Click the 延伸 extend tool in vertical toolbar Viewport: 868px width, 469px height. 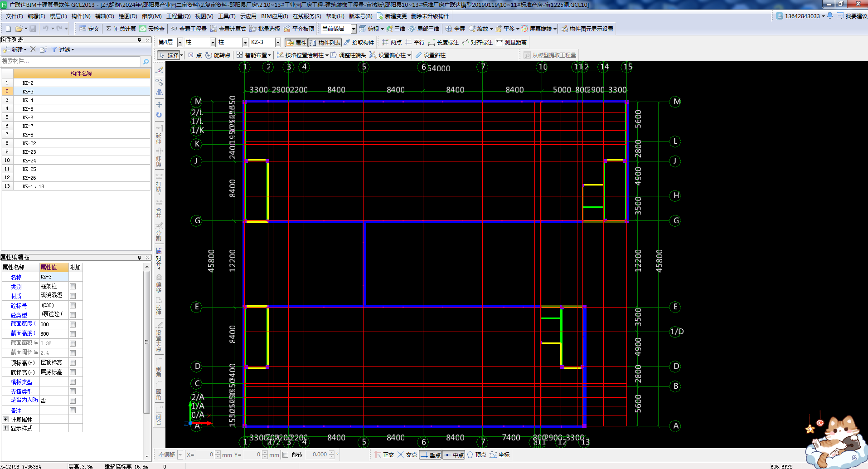[x=159, y=134]
